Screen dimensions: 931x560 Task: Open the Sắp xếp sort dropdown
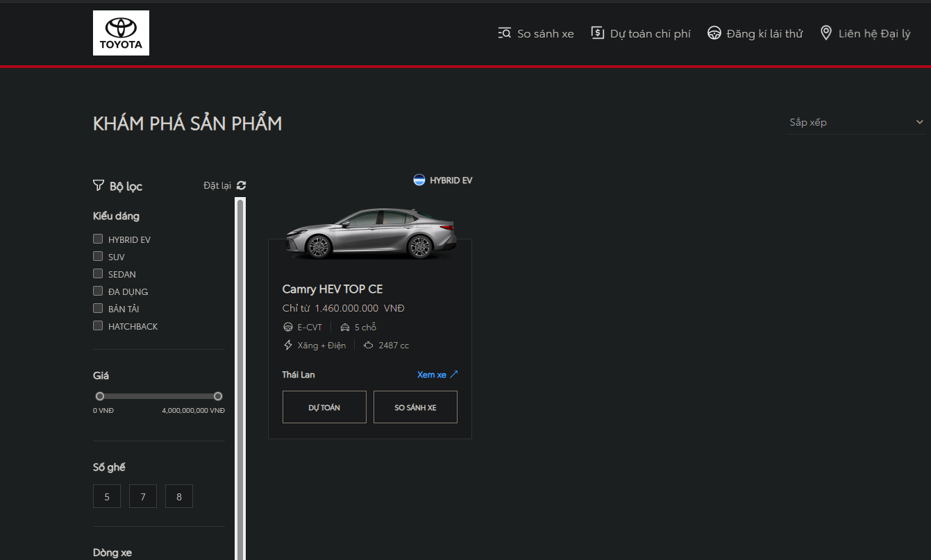pos(857,122)
